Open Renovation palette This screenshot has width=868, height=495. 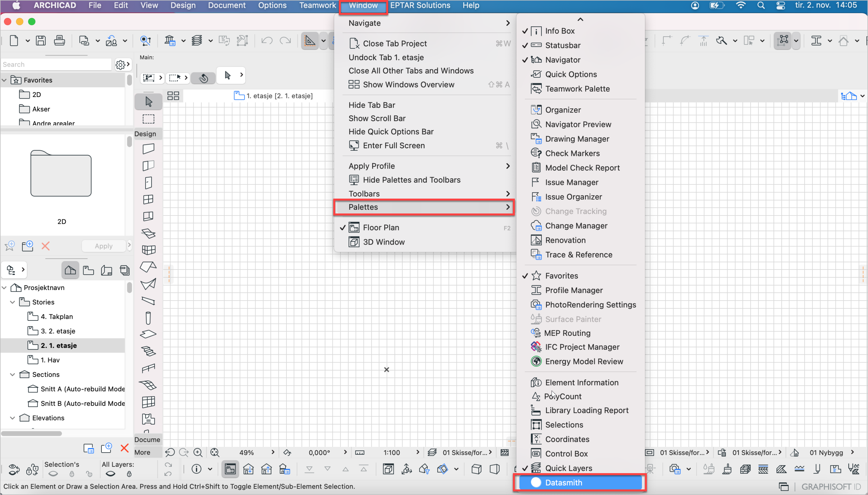[566, 240]
